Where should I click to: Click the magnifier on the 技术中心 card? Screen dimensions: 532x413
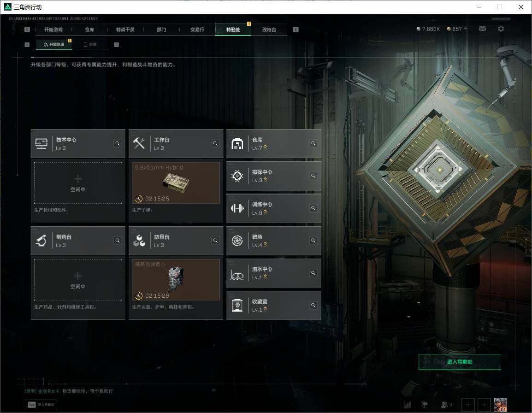(118, 143)
